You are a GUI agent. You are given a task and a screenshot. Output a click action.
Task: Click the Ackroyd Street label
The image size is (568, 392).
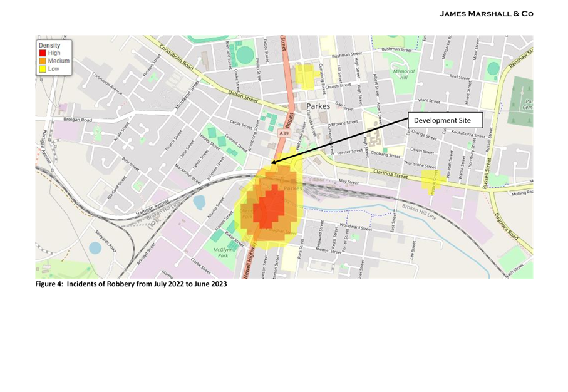tap(146, 253)
